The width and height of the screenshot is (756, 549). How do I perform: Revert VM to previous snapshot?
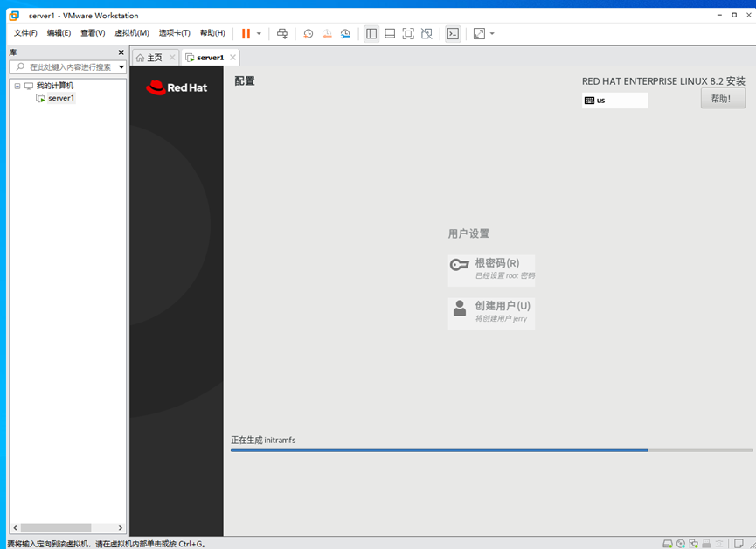point(327,34)
